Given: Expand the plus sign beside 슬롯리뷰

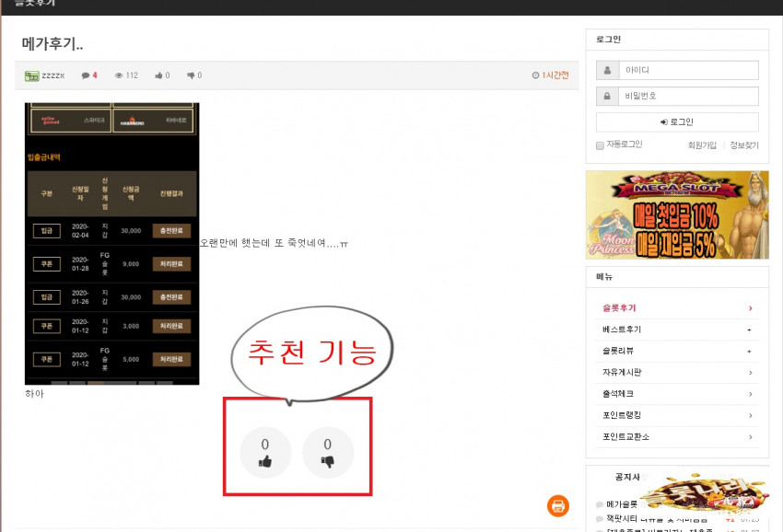Looking at the screenshot, I should click(x=749, y=352).
